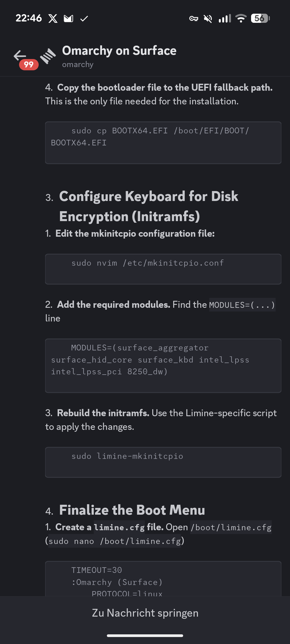Tap the sudo limine-mkinitcpio code block

point(163,462)
